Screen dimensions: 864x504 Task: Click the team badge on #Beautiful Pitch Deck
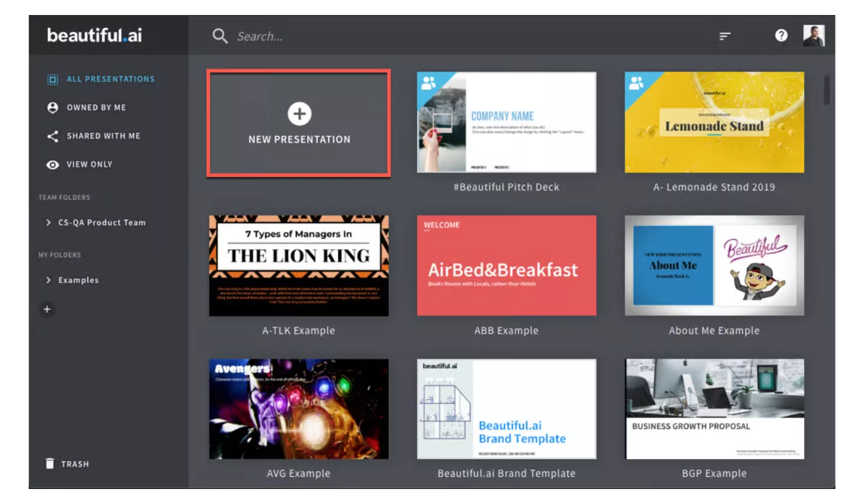[427, 81]
